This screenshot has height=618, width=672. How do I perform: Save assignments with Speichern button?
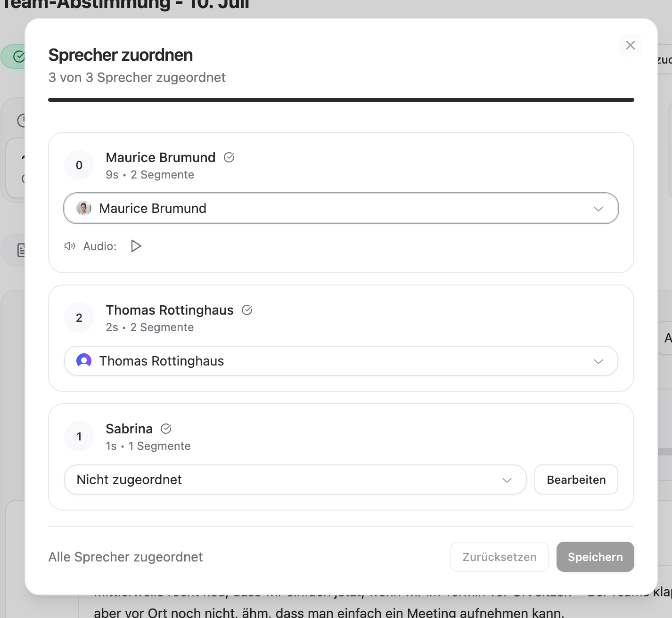pos(595,557)
